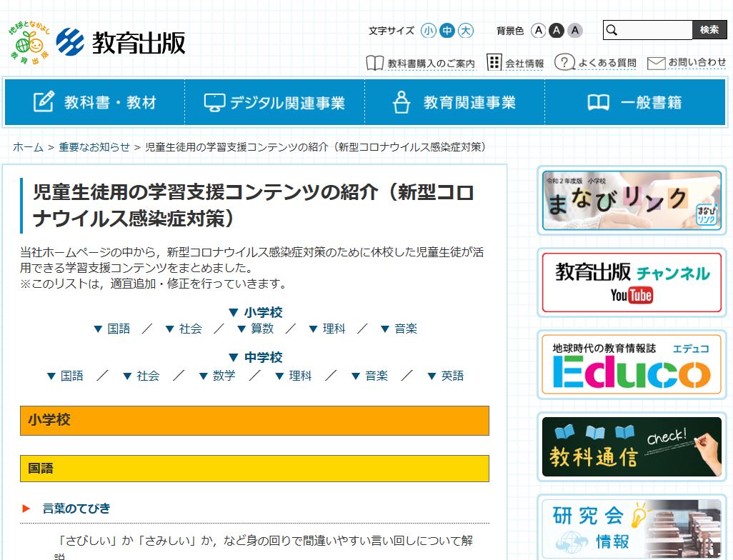This screenshot has width=733, height=560.
Task: Expand the 言葉のてびき item
Action: point(76,508)
